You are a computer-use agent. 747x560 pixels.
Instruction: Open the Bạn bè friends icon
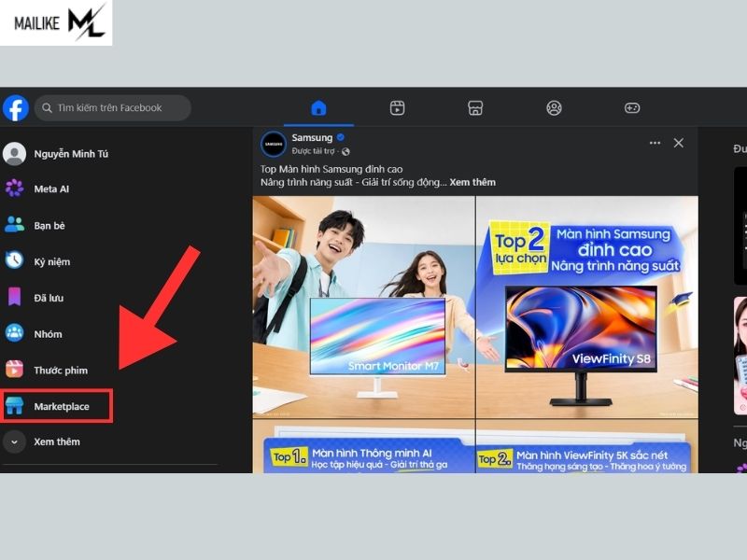click(14, 225)
